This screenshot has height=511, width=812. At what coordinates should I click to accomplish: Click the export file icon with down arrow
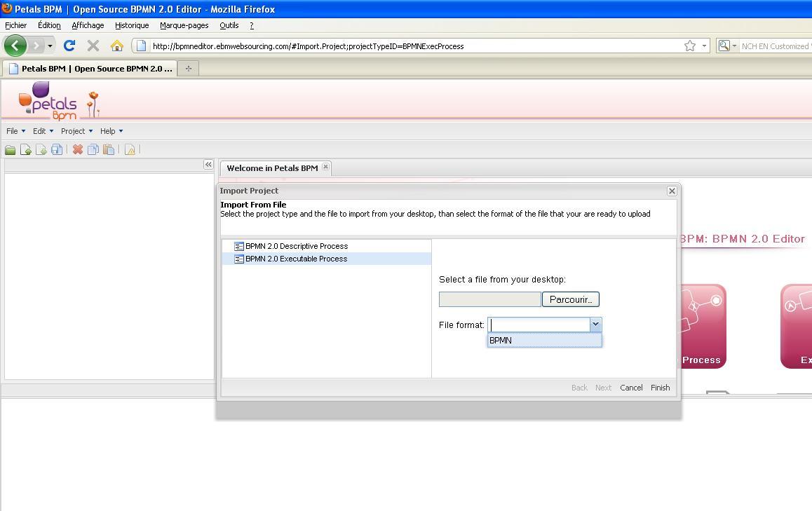pyautogui.click(x=41, y=149)
